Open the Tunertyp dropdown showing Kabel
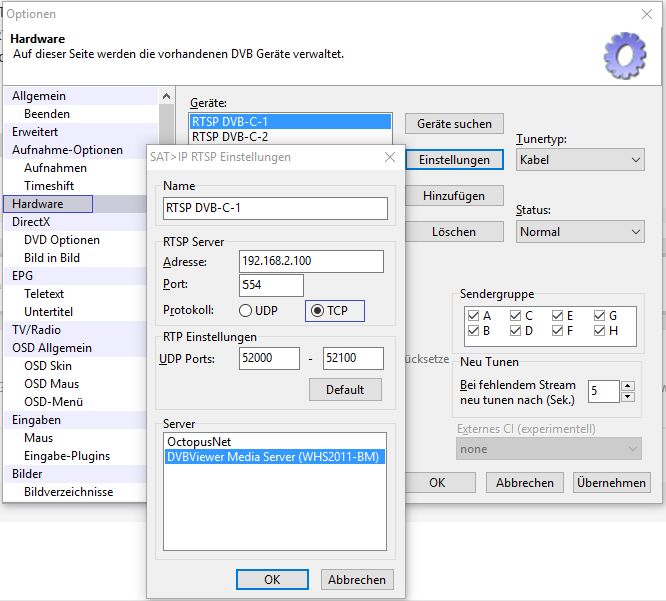The height and width of the screenshot is (601, 666). (580, 160)
